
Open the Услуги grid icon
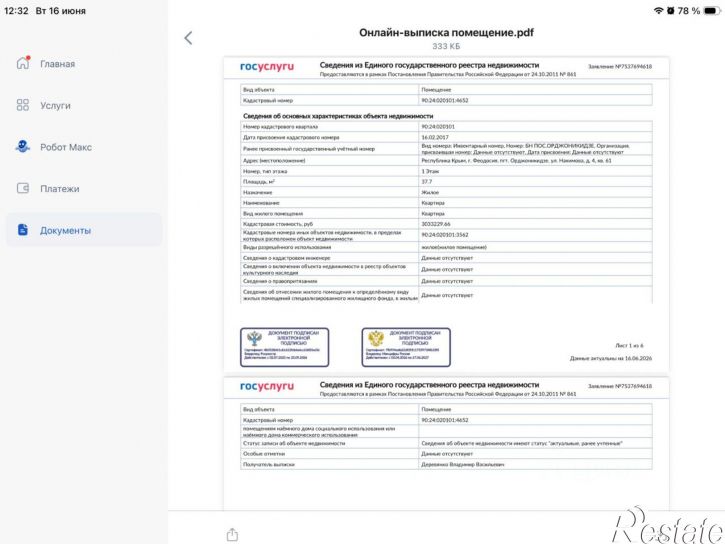pyautogui.click(x=23, y=105)
